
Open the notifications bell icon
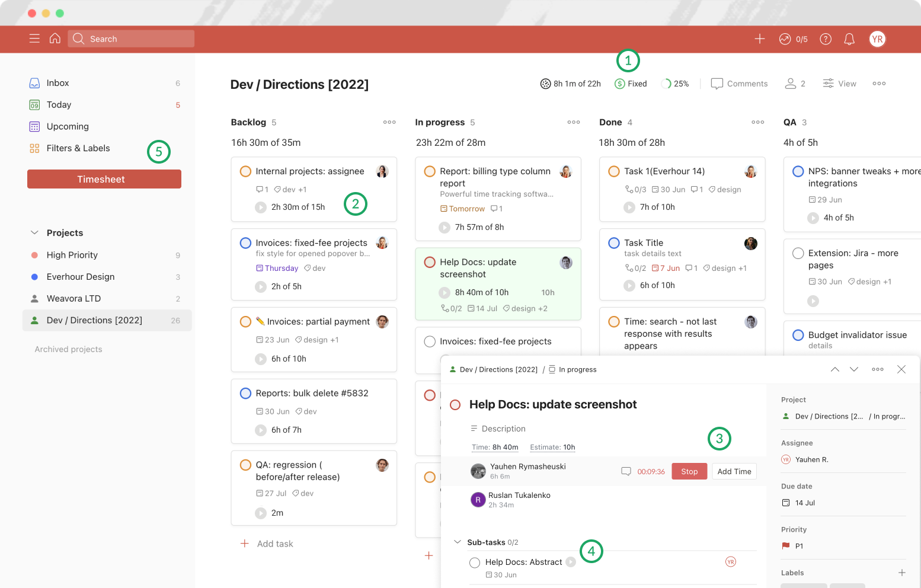coord(849,39)
